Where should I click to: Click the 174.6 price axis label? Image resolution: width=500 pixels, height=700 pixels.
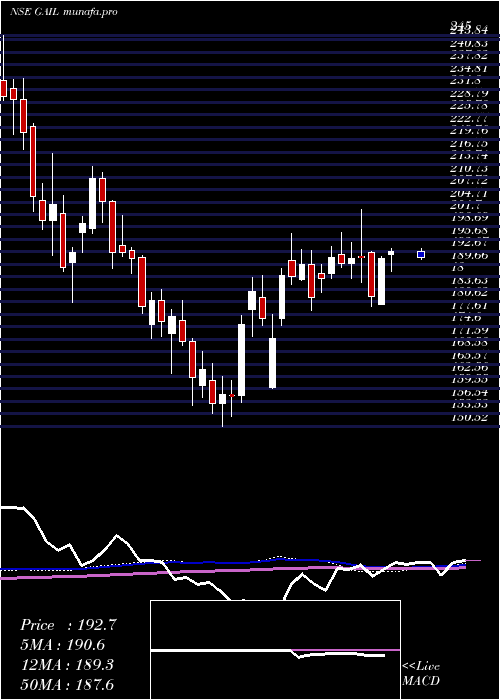click(x=467, y=318)
